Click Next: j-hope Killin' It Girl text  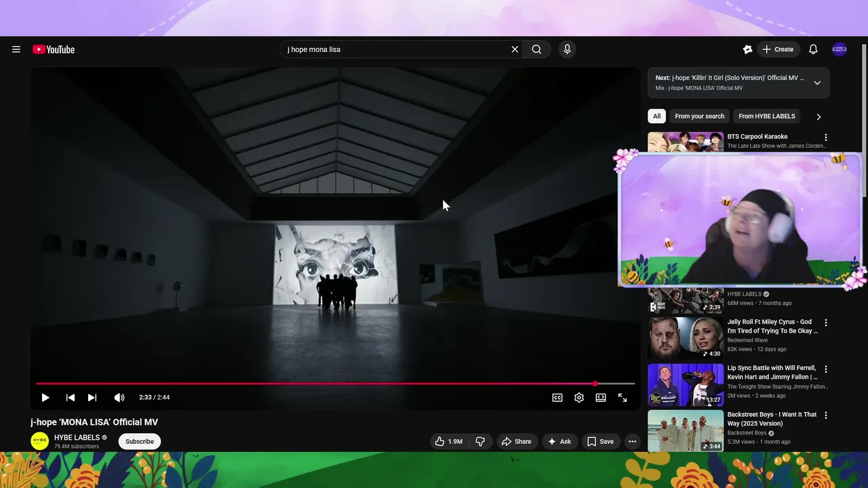click(729, 78)
